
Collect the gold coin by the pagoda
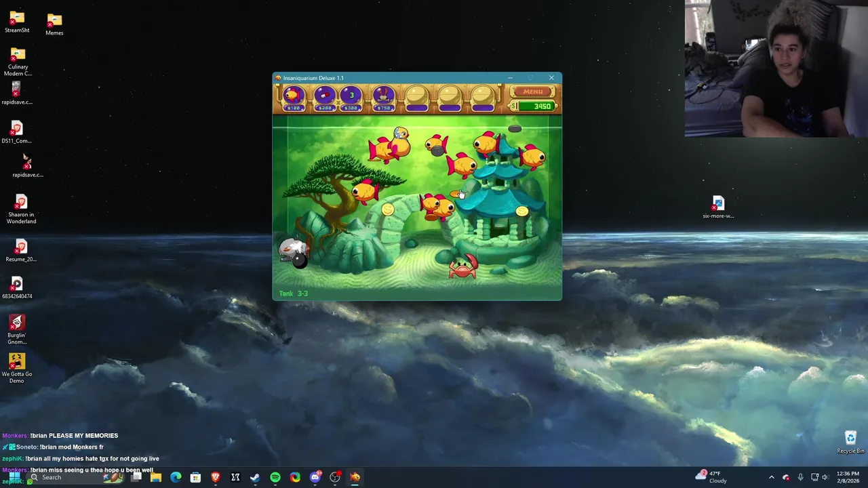point(521,211)
